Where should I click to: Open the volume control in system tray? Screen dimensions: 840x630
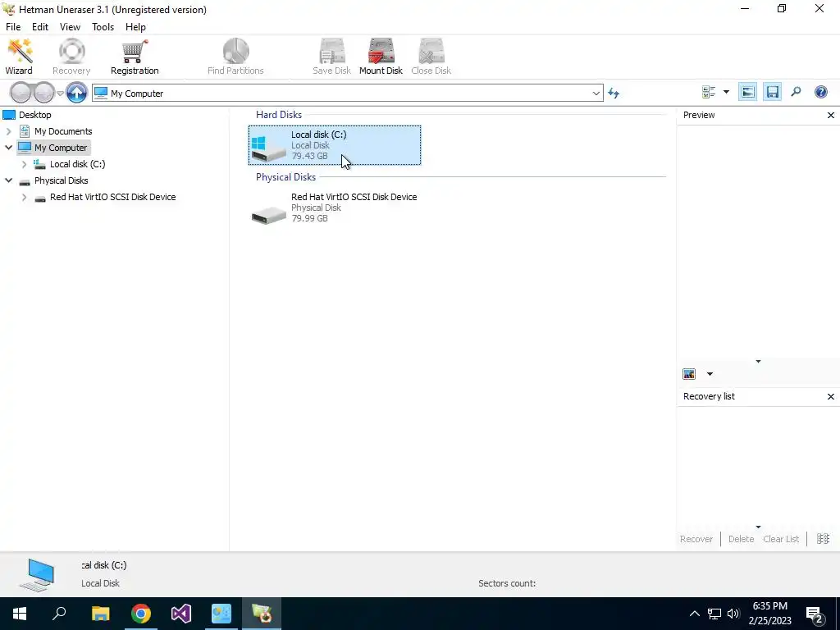tap(733, 614)
